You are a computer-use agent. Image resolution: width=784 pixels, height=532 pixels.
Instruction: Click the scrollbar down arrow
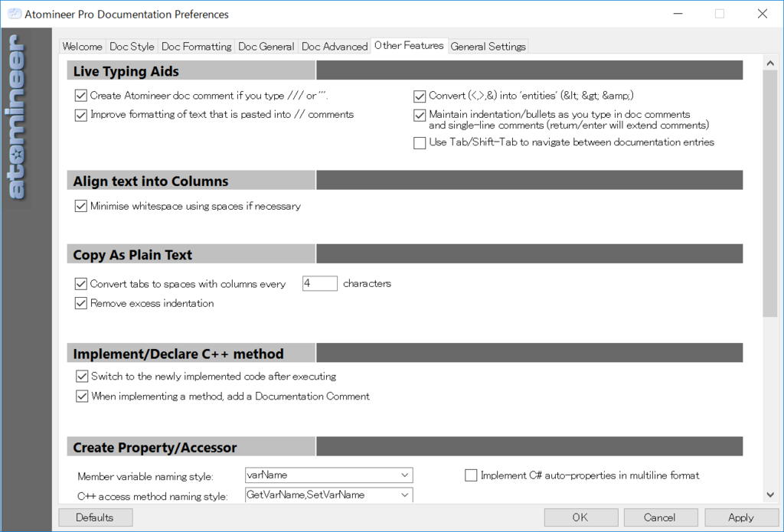tap(770, 495)
